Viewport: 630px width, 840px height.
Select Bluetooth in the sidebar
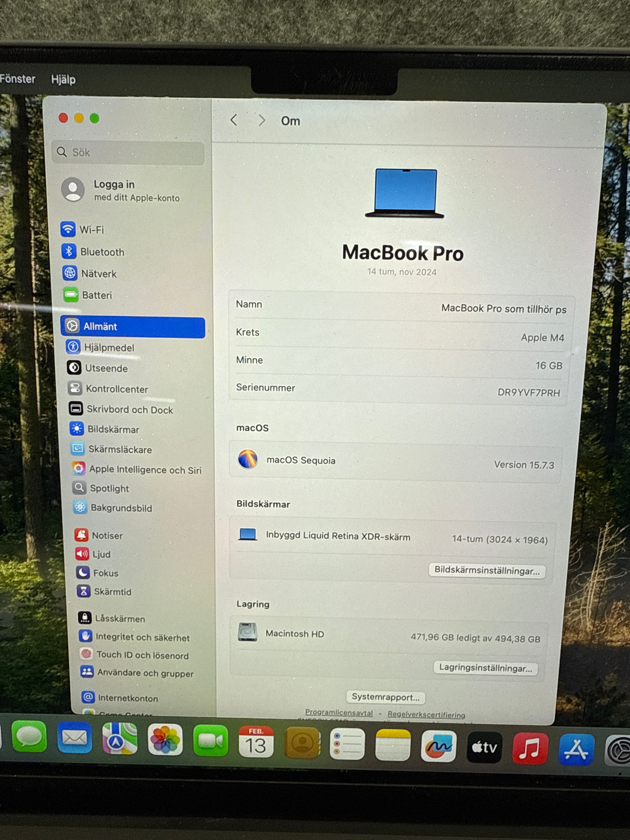tap(102, 252)
